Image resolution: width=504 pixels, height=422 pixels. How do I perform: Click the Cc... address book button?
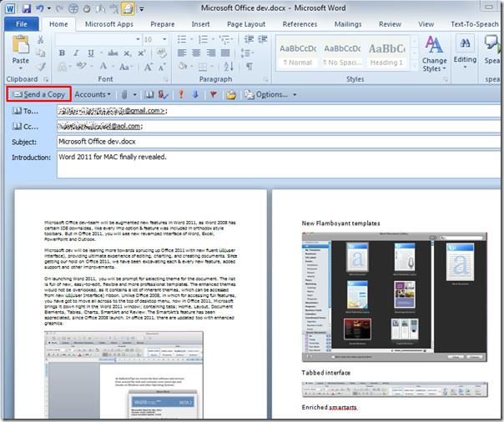tap(26, 127)
